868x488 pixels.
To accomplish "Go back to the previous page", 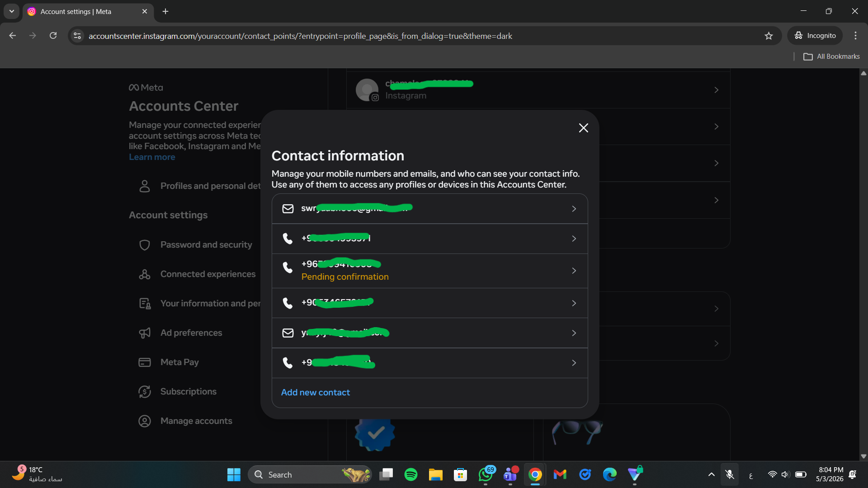I will coord(13,36).
